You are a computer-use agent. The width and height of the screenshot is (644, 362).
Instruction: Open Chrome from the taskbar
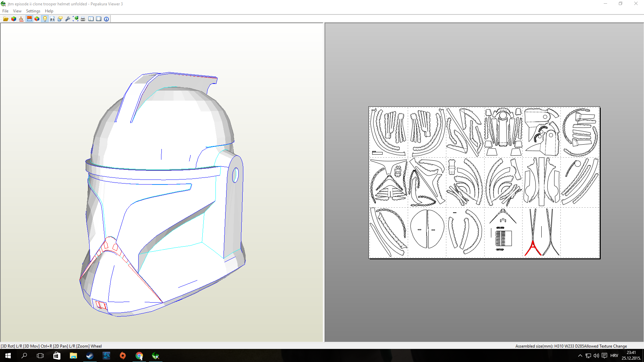tap(139, 356)
